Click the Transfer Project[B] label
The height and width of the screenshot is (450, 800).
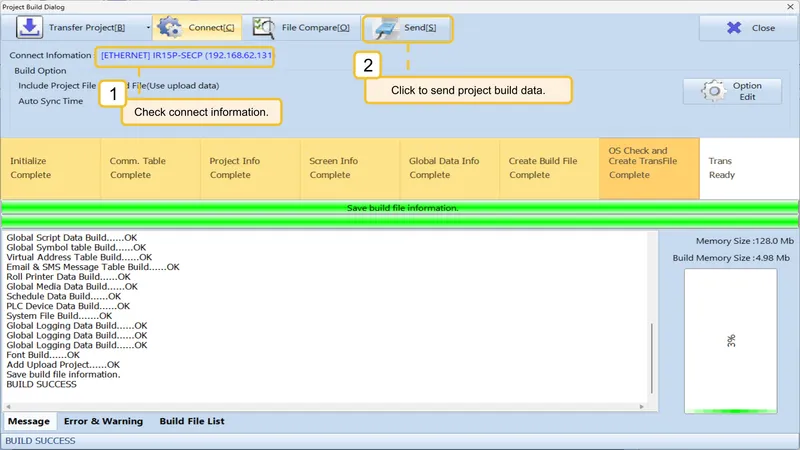(x=87, y=28)
